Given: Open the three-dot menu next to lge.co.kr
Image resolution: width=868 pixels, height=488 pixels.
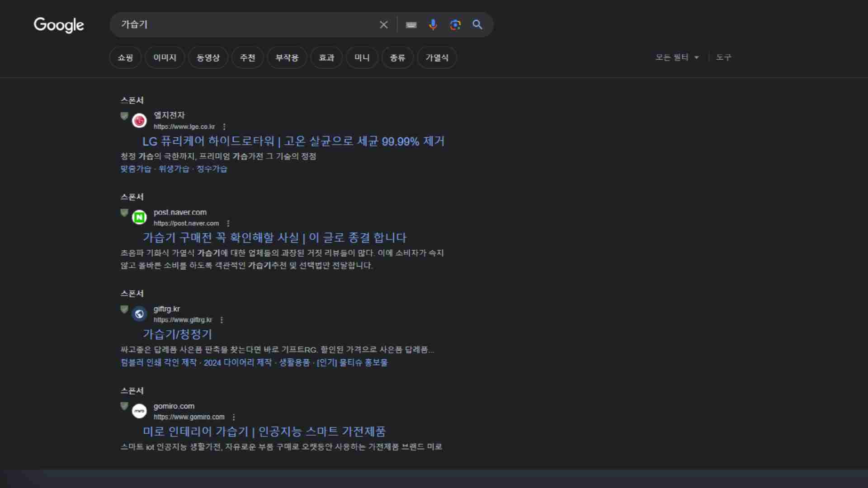Looking at the screenshot, I should click(225, 127).
